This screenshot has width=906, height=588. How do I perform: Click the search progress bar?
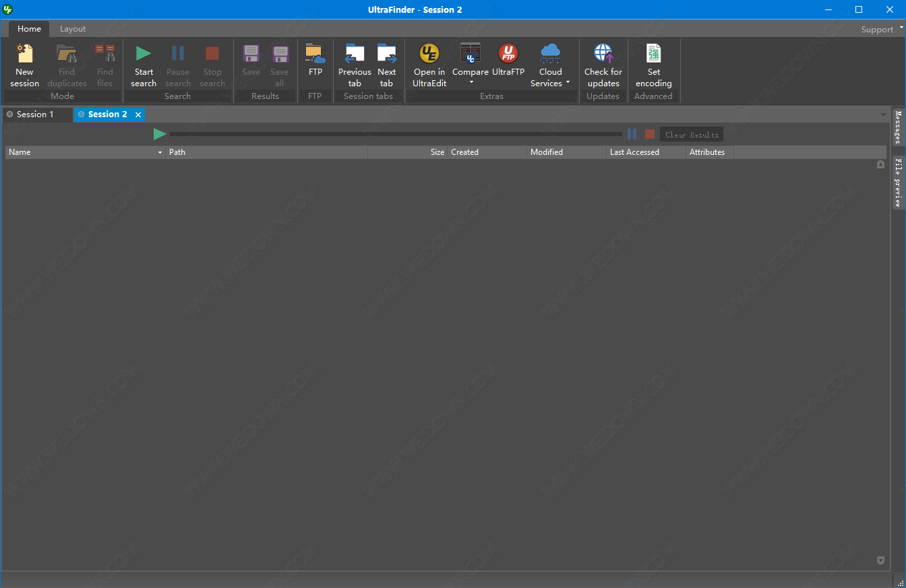click(x=396, y=134)
